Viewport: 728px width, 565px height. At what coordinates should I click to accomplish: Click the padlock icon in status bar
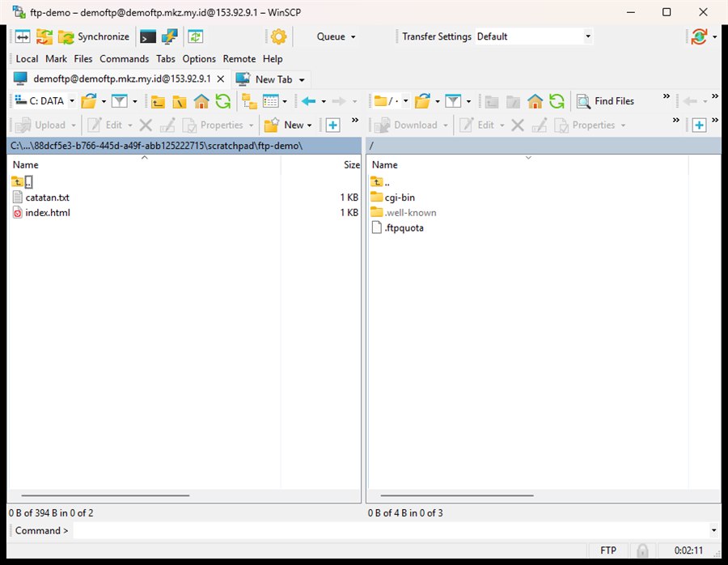[642, 550]
